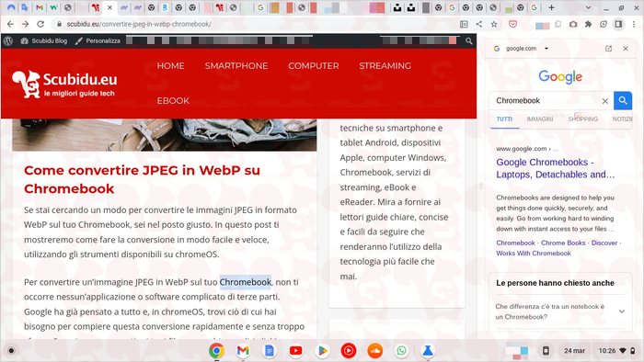Click the blue search magnifier button
Viewport: 644px width, 362px height.
pyautogui.click(x=623, y=100)
